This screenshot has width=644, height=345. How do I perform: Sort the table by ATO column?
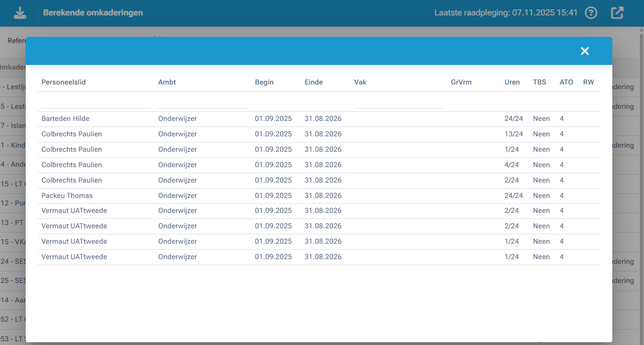tap(566, 82)
